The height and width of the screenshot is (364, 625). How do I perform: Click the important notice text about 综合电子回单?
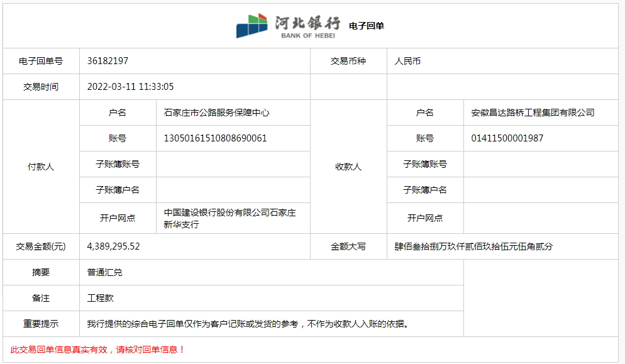click(248, 324)
